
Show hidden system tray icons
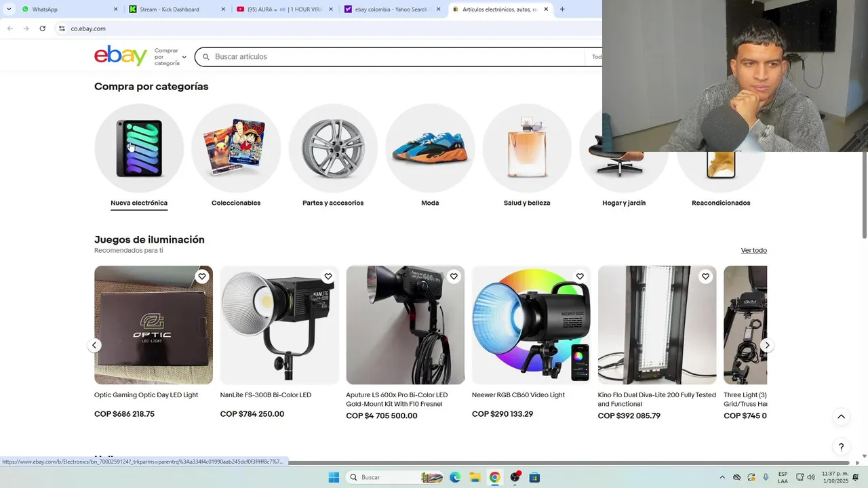pyautogui.click(x=722, y=477)
